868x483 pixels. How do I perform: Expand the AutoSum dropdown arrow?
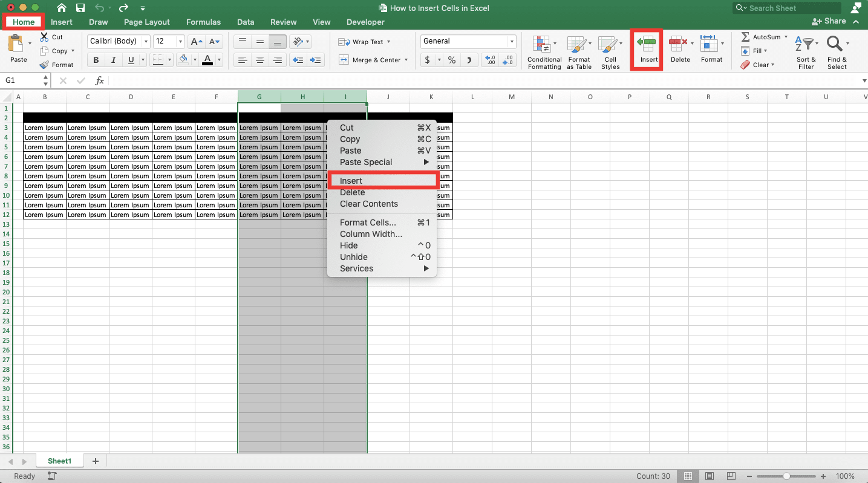(x=786, y=37)
